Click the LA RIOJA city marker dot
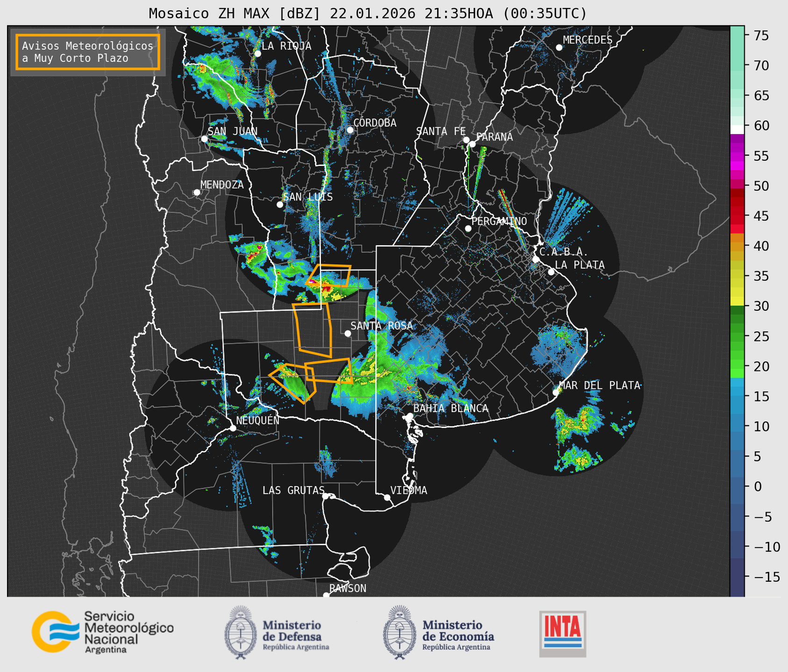Screen dimensions: 788x672 click(257, 54)
